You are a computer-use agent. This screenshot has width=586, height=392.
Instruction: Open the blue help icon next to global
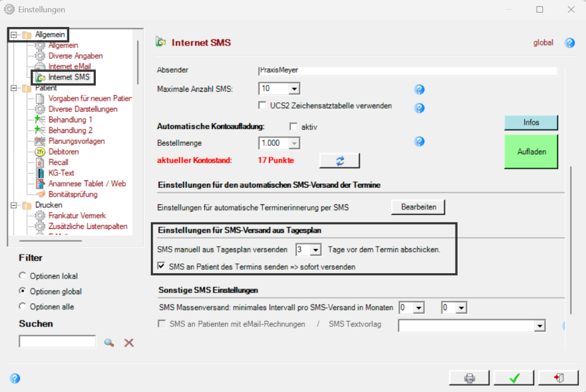[570, 43]
